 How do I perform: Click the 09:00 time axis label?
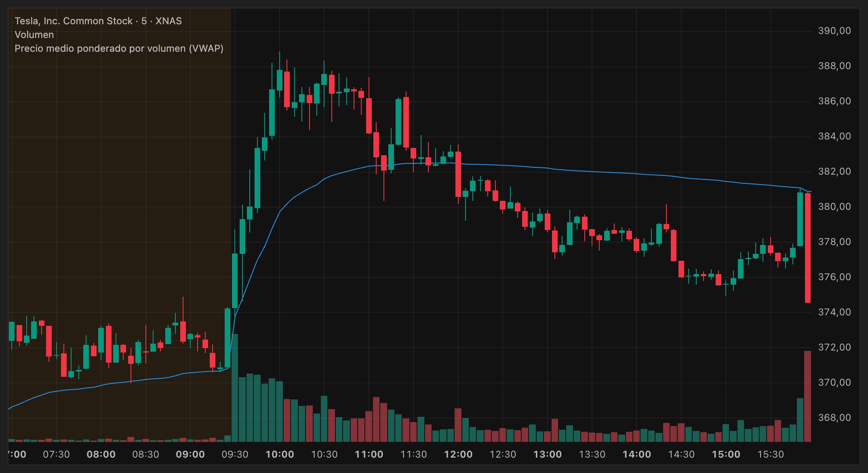click(190, 454)
